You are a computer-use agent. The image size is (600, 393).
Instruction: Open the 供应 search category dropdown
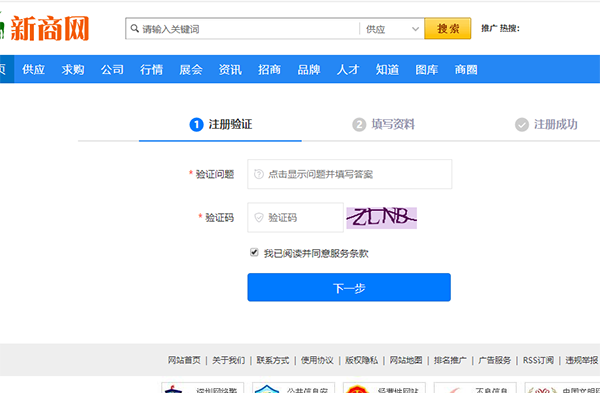pyautogui.click(x=392, y=29)
